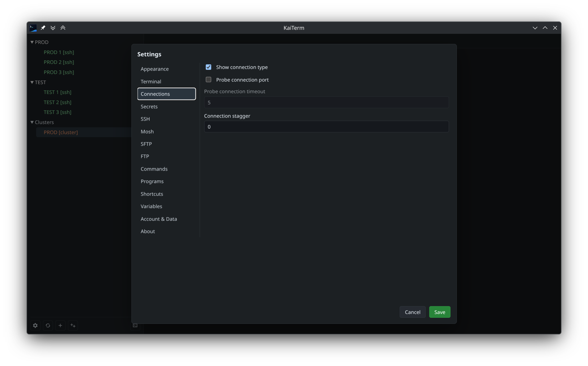588x366 pixels.
Task: Click the KaiTerm terminal app icon
Action: [x=33, y=28]
